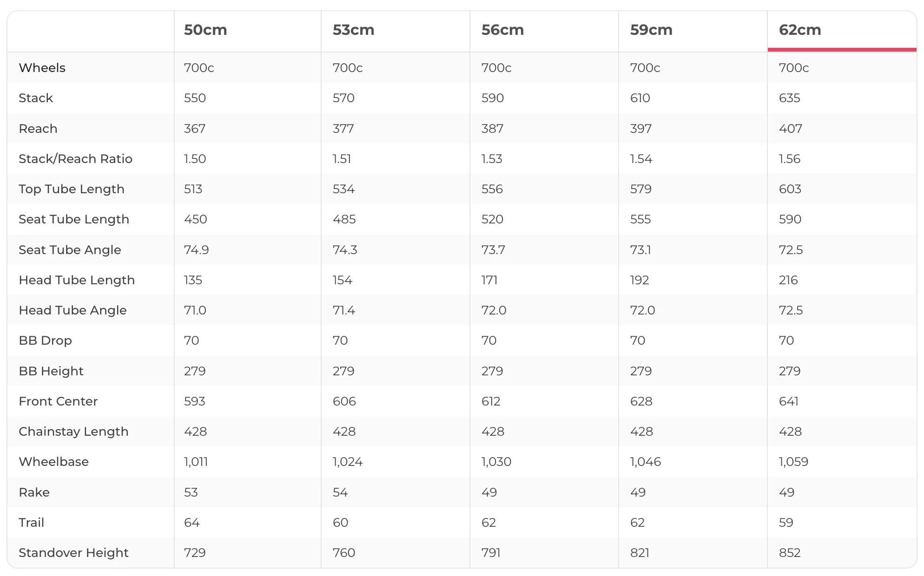
Task: Click the Top Tube Length label
Action: click(72, 189)
